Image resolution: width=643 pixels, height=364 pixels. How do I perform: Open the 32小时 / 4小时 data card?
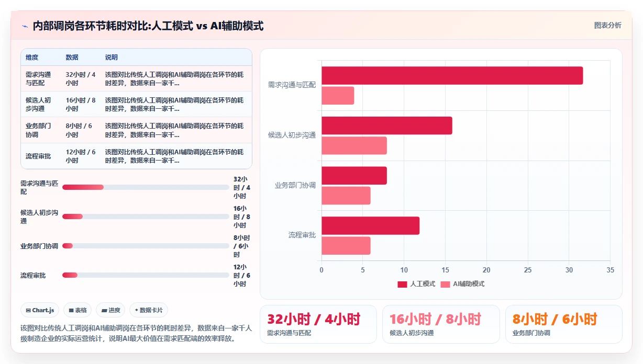[x=318, y=324]
